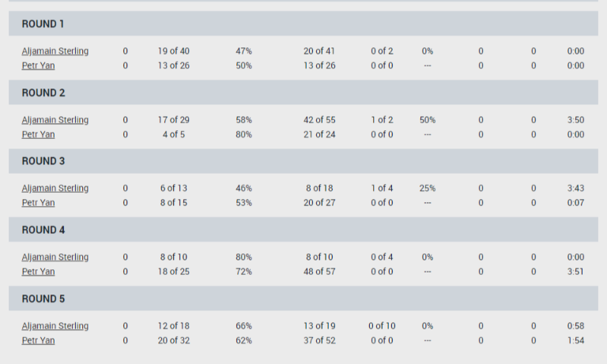Click Petr Yan link under Round 5

(x=38, y=340)
